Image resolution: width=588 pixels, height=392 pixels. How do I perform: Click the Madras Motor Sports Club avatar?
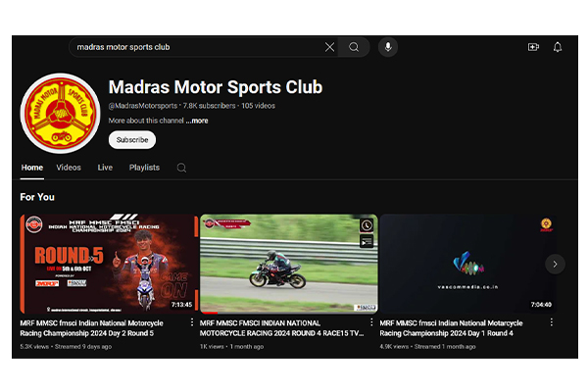tap(61, 114)
